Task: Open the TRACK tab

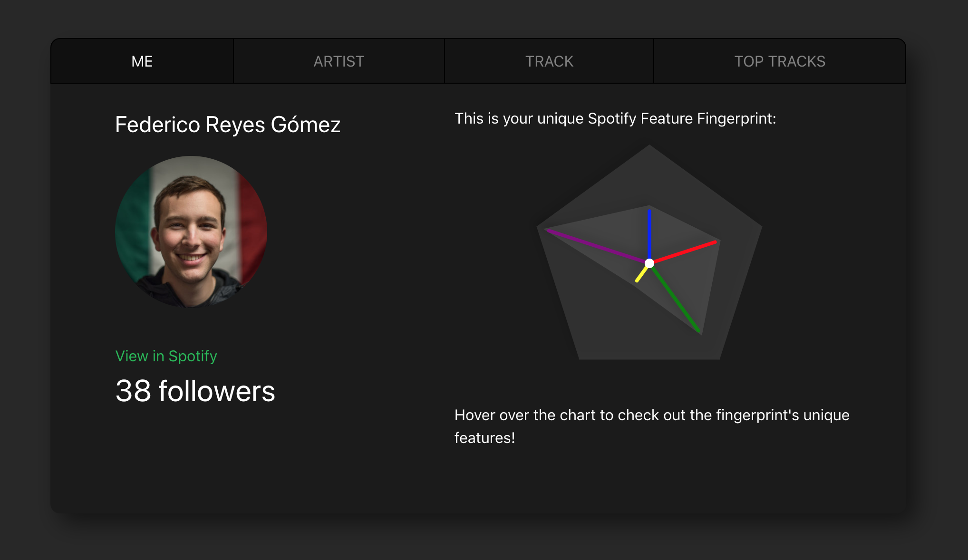Action: 549,61
